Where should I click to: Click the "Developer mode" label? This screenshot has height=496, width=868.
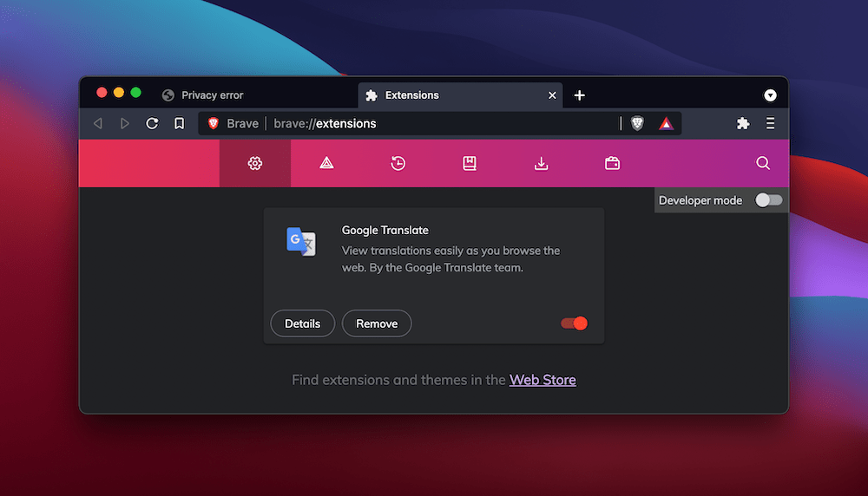click(x=700, y=200)
